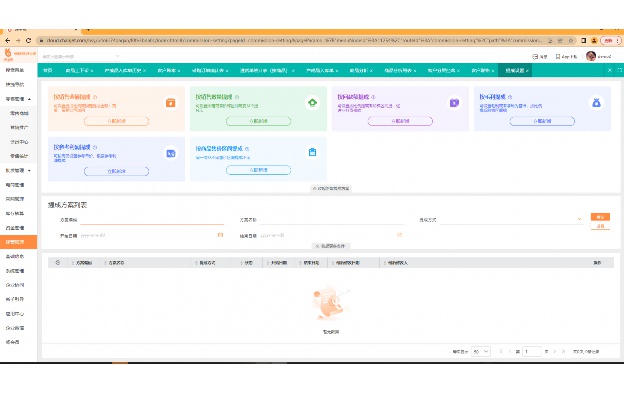Focus the 方案编码 input field
This screenshot has height=393, width=624.
tap(152, 220)
